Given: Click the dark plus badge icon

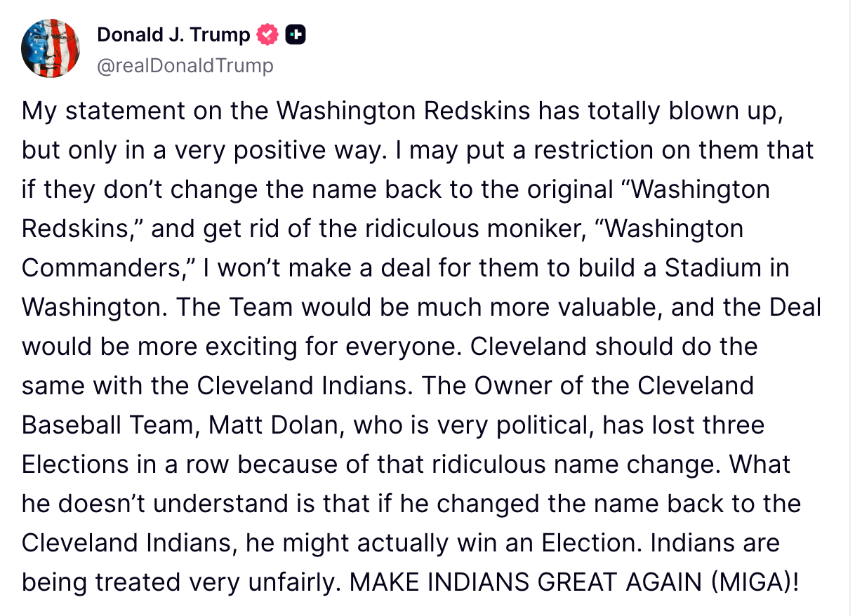Looking at the screenshot, I should pyautogui.click(x=295, y=34).
